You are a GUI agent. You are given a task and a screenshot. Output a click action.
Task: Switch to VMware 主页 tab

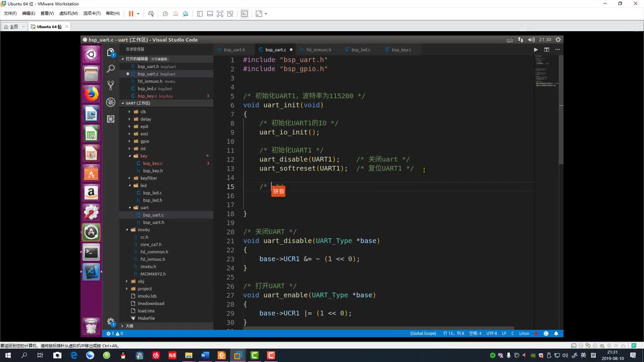point(13,27)
